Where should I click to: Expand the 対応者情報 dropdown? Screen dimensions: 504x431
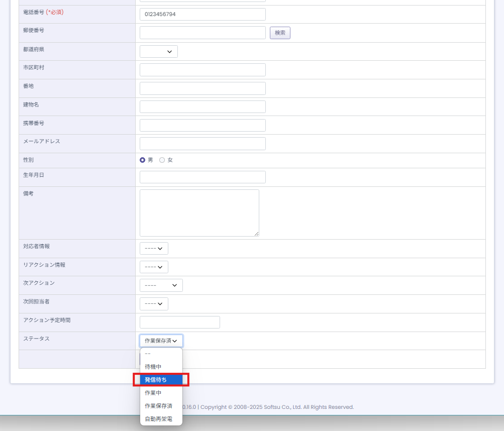[154, 249]
